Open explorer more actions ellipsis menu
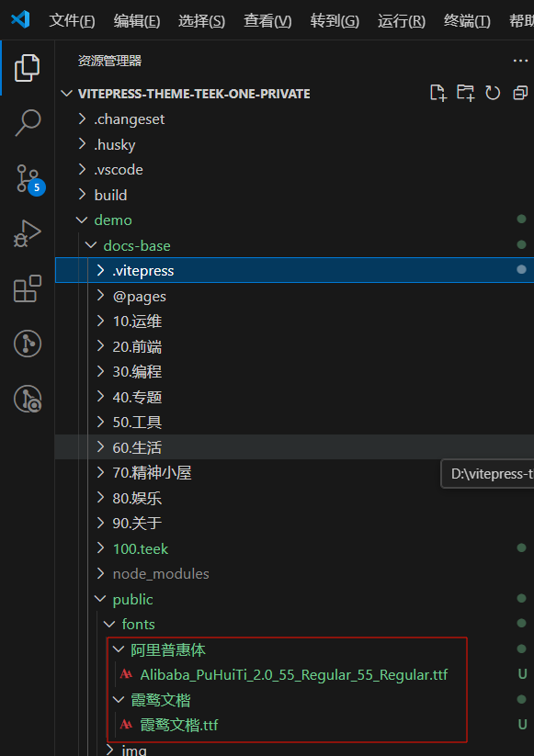The image size is (534, 756). click(x=520, y=61)
